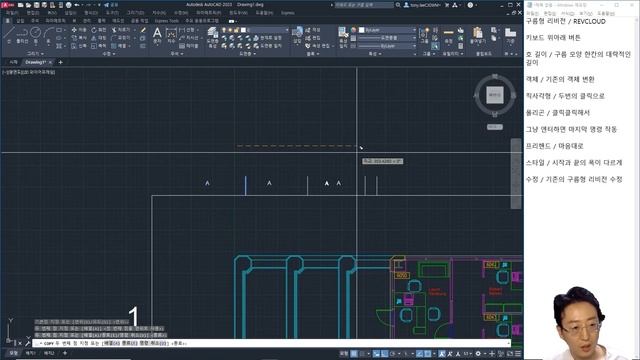Open the lineweight dropdown in Properties

coord(414,38)
